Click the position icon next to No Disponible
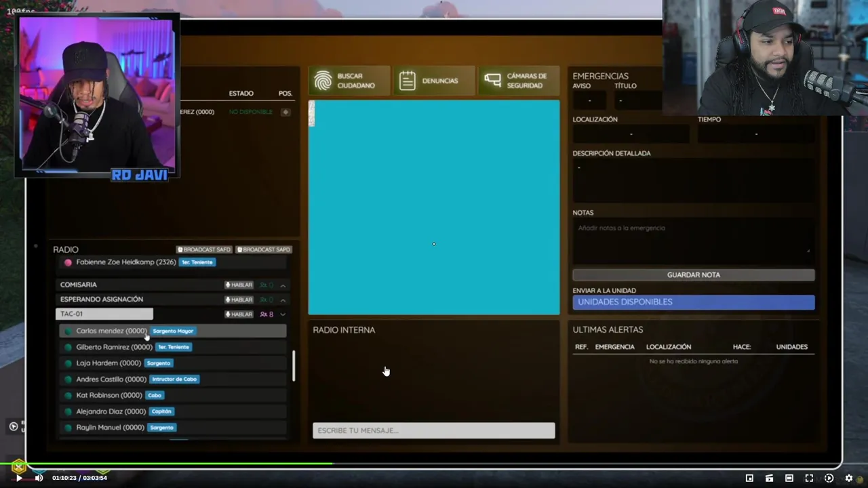Screen dimensions: 868x488 pyautogui.click(x=285, y=112)
